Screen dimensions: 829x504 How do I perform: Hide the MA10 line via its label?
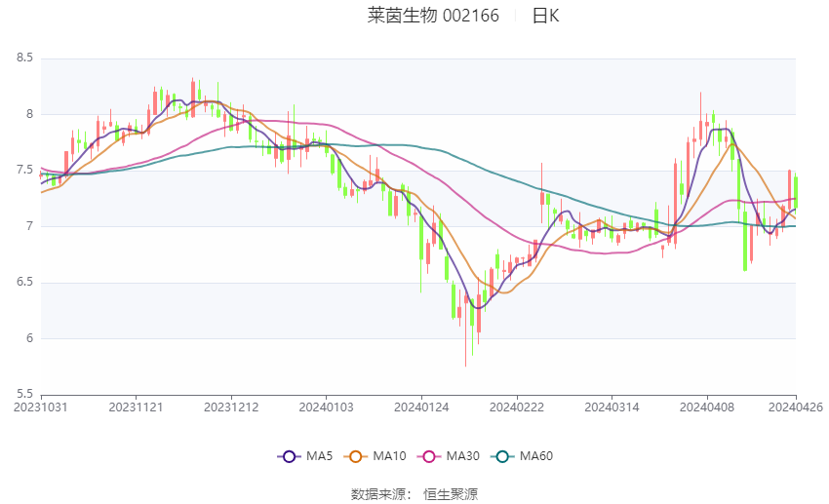click(389, 456)
